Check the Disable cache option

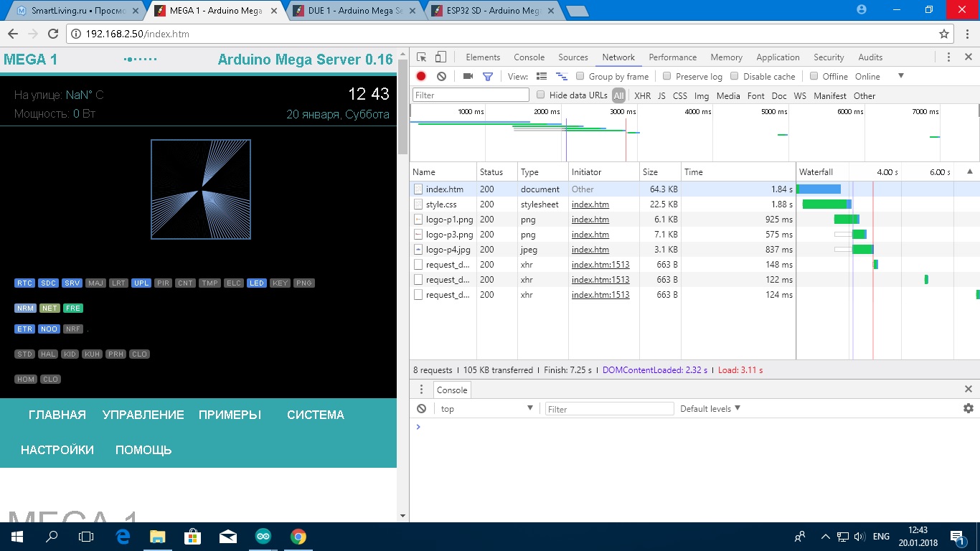735,76
